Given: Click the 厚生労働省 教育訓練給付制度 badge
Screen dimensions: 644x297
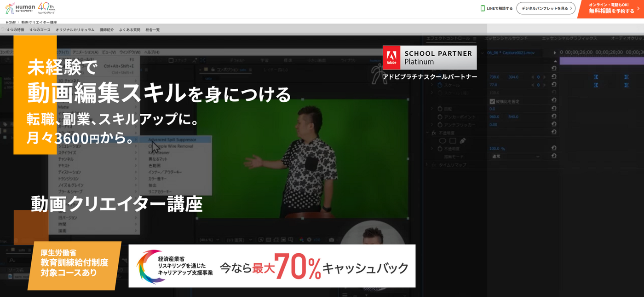Looking at the screenshot, I should (75, 266).
